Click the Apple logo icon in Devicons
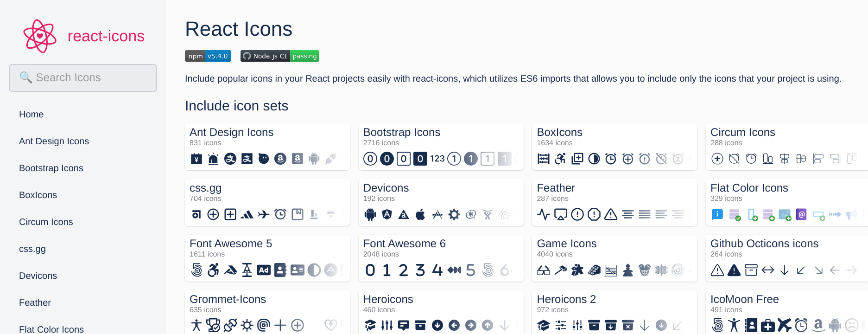 pos(420,214)
